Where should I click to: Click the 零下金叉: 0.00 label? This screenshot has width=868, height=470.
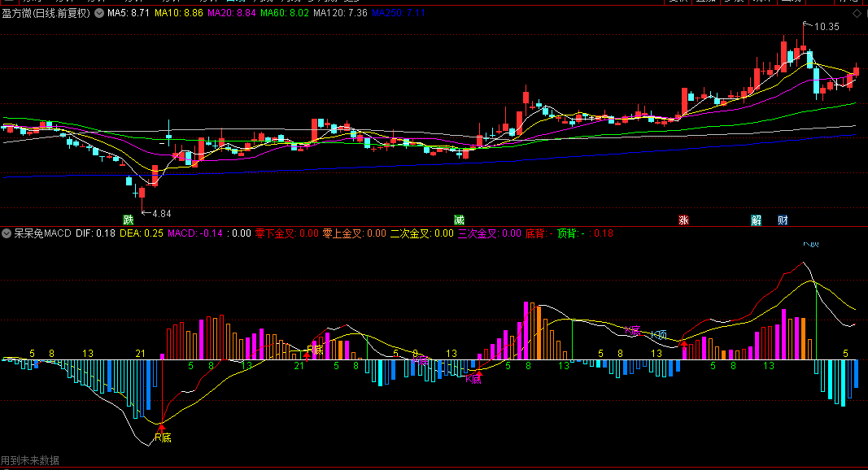click(x=286, y=233)
